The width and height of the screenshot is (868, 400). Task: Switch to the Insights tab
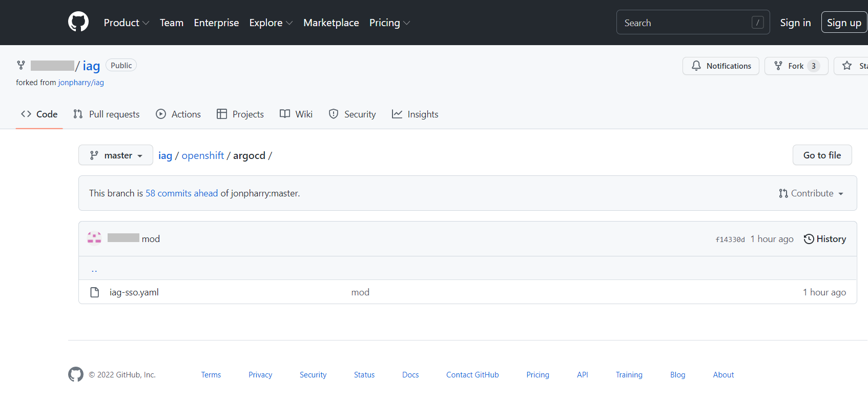point(415,114)
